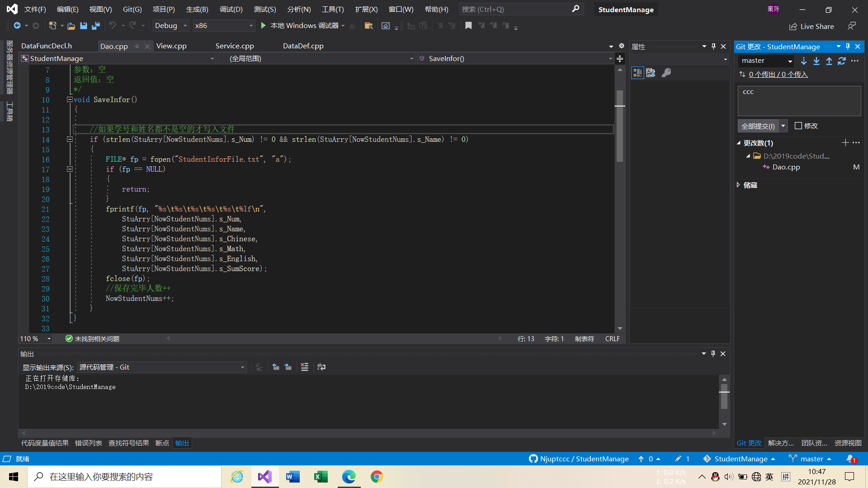Click the bookmark toolbar icon
Screen dimensions: 868x488
pos(468,26)
